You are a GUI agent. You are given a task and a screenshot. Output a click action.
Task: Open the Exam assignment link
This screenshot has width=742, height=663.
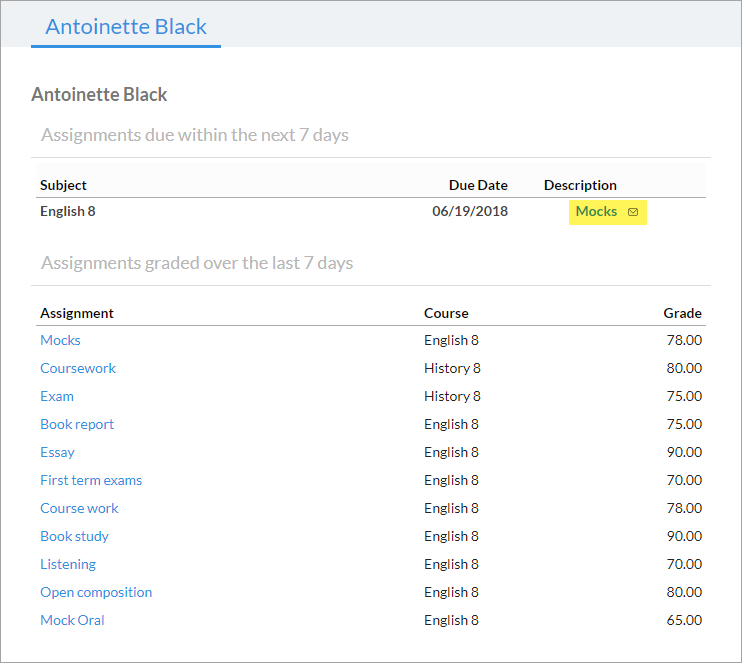(x=57, y=396)
